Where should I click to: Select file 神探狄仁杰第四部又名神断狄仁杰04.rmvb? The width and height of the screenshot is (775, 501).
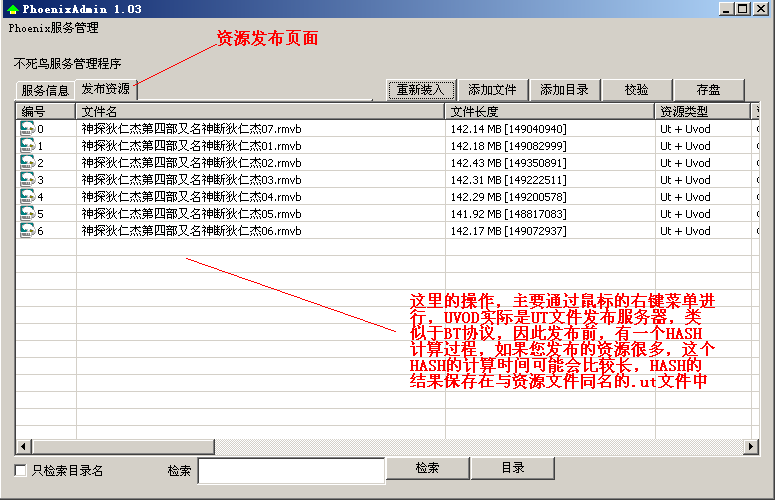(191, 197)
